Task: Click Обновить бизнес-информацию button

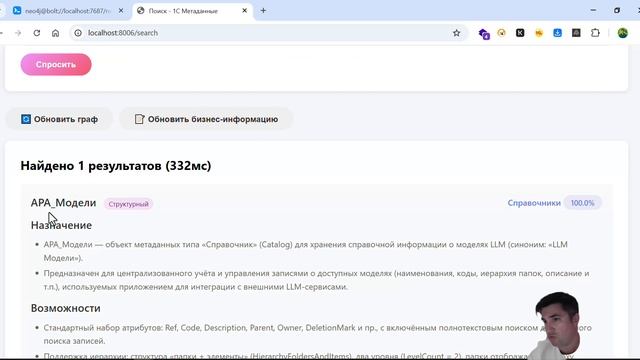Action: pyautogui.click(x=206, y=119)
